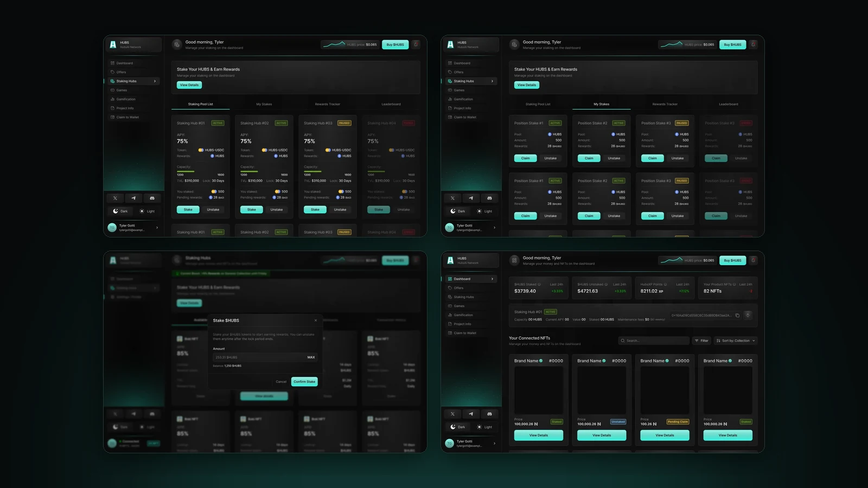
Task: Click Claim on Position Stake #1 top card
Action: [526, 158]
